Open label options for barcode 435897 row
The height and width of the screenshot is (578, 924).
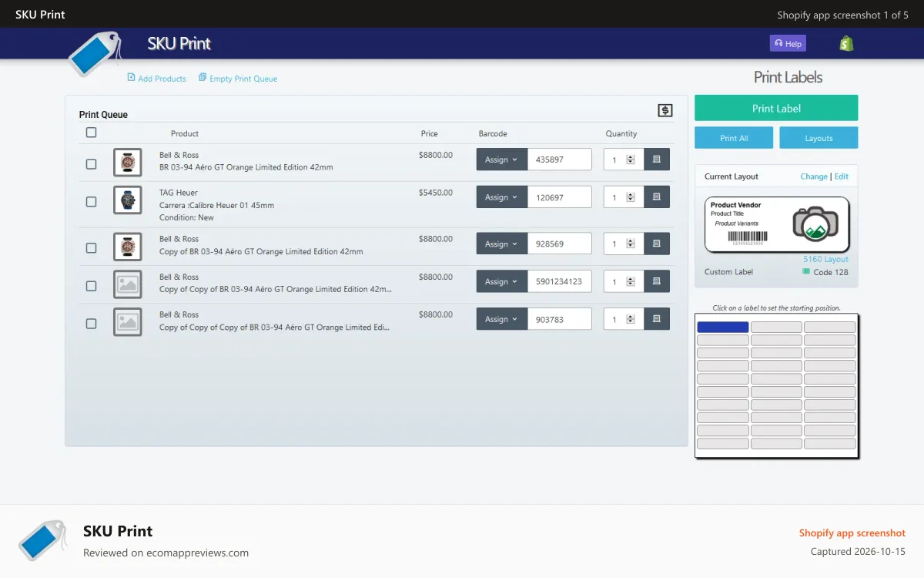coord(657,160)
